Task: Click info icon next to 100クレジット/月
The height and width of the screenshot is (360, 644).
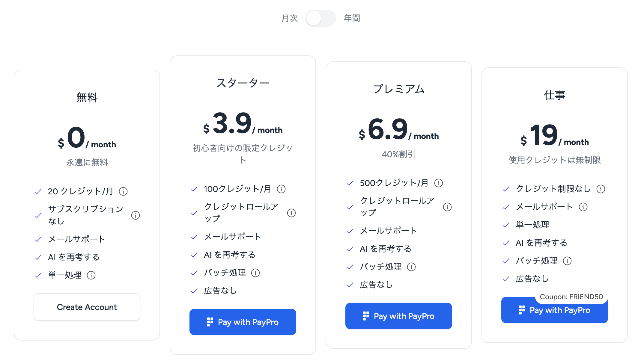Action: point(281,189)
